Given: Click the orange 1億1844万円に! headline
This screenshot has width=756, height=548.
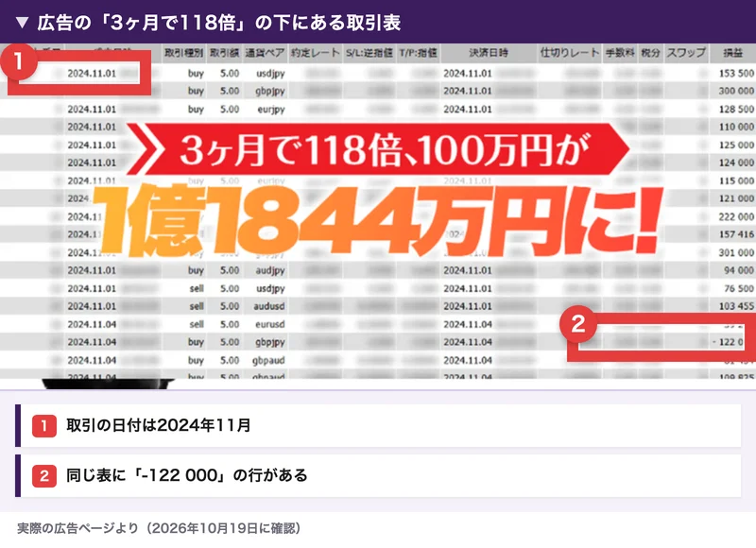Looking at the screenshot, I should (x=377, y=221).
